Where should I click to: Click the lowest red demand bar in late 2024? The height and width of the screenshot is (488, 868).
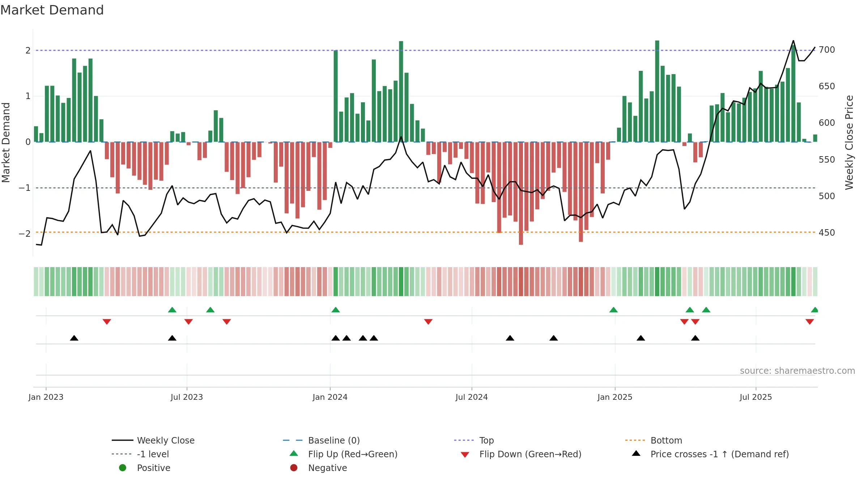click(x=521, y=193)
